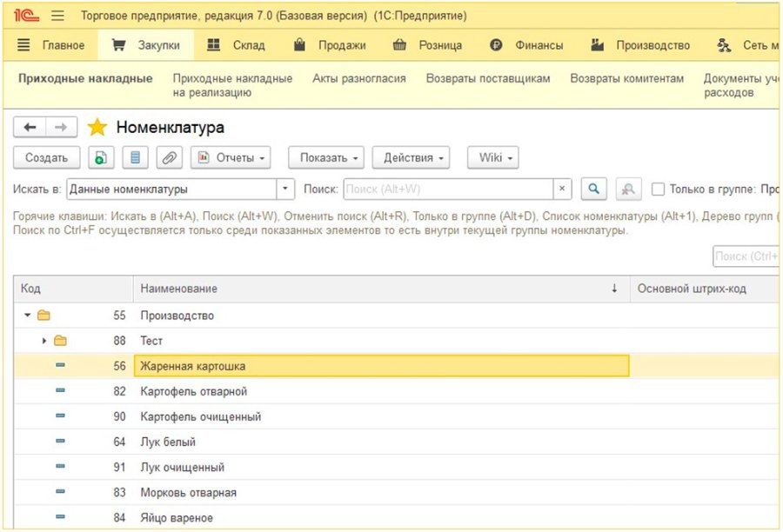Switch to Возвраты поставщикам tab
783x532 pixels.
click(x=488, y=78)
